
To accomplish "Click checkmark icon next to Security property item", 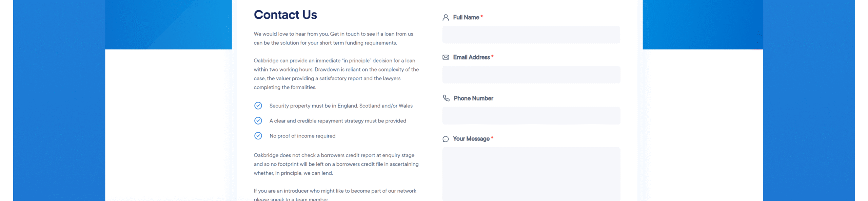I will [x=258, y=106].
